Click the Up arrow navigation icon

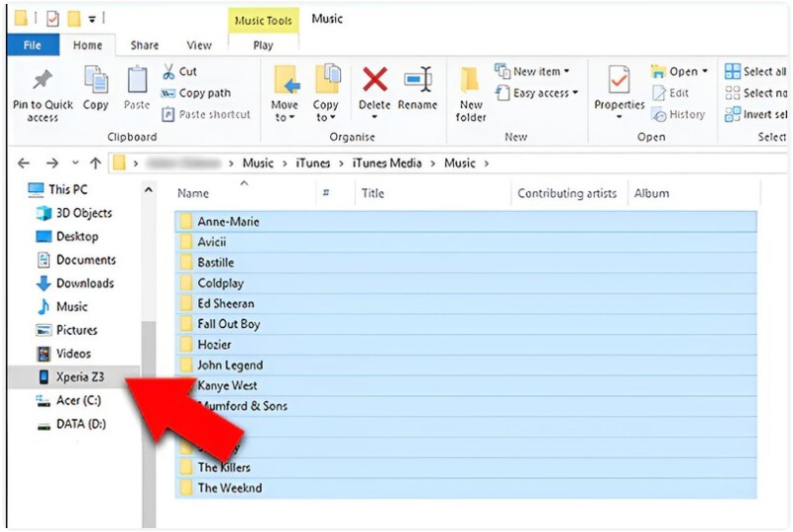tap(95, 163)
